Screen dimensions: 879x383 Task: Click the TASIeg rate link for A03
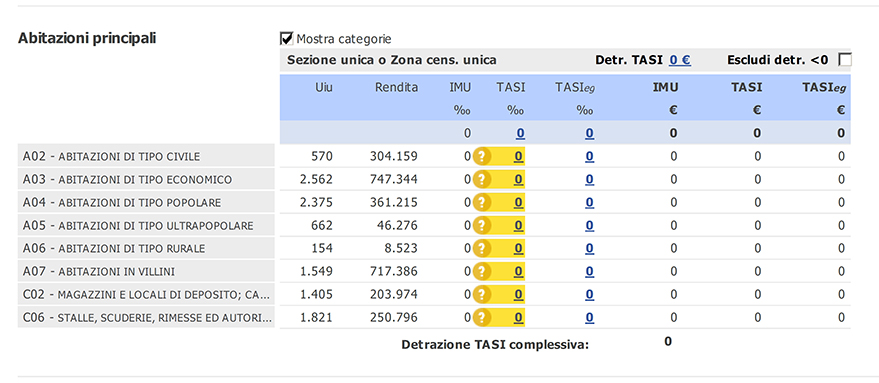tap(590, 179)
